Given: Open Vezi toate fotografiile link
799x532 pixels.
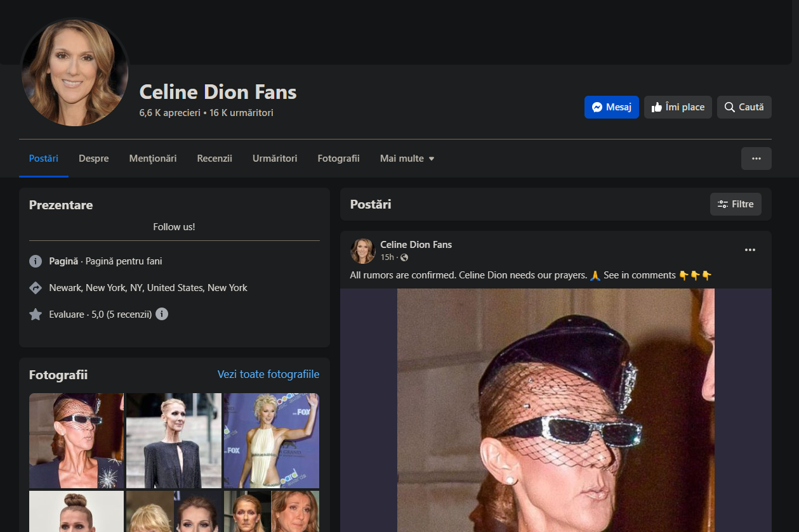Looking at the screenshot, I should tap(268, 374).
